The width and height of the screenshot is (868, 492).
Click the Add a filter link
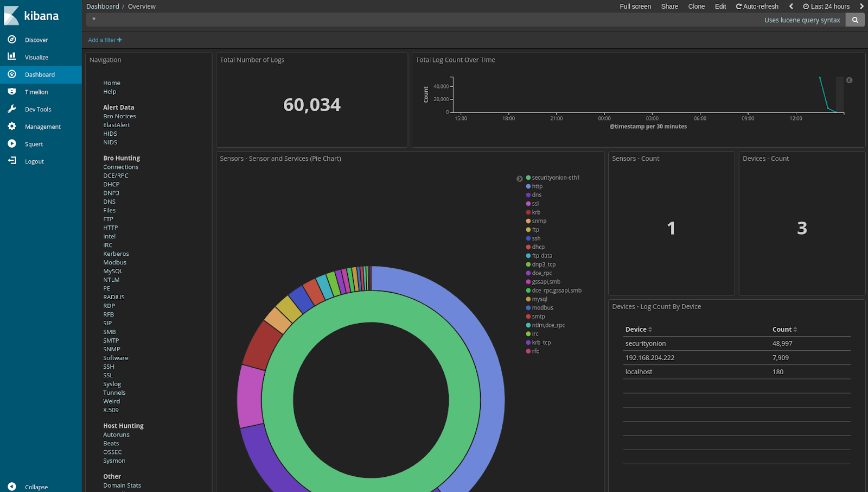(x=104, y=40)
